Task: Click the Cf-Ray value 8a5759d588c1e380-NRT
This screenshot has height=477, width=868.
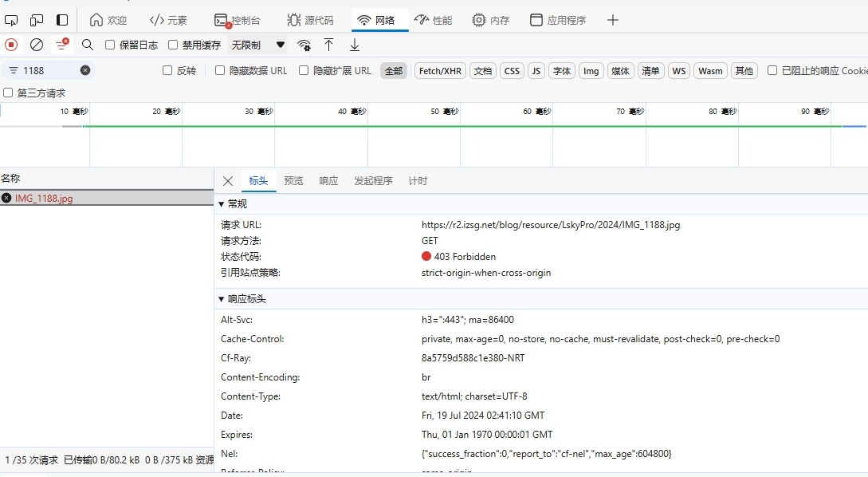Action: click(473, 358)
